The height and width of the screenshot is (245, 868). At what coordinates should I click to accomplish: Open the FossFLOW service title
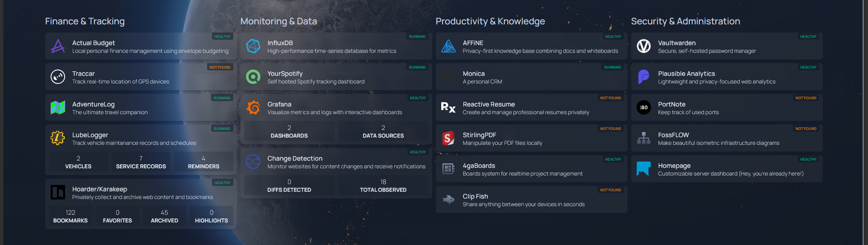[674, 135]
